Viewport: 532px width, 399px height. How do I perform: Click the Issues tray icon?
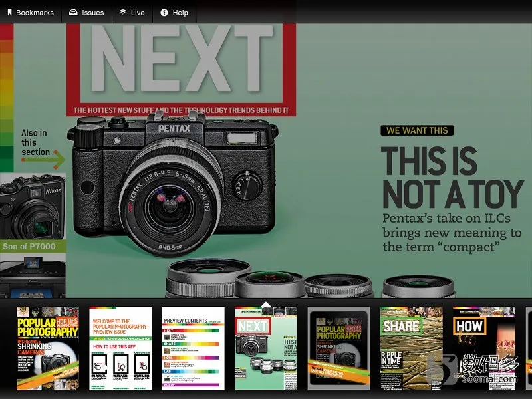click(x=73, y=13)
